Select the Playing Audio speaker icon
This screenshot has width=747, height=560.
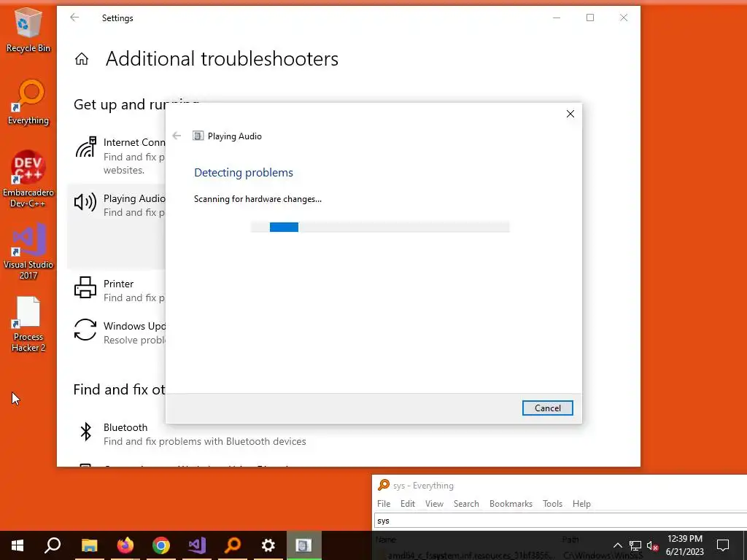coord(85,203)
